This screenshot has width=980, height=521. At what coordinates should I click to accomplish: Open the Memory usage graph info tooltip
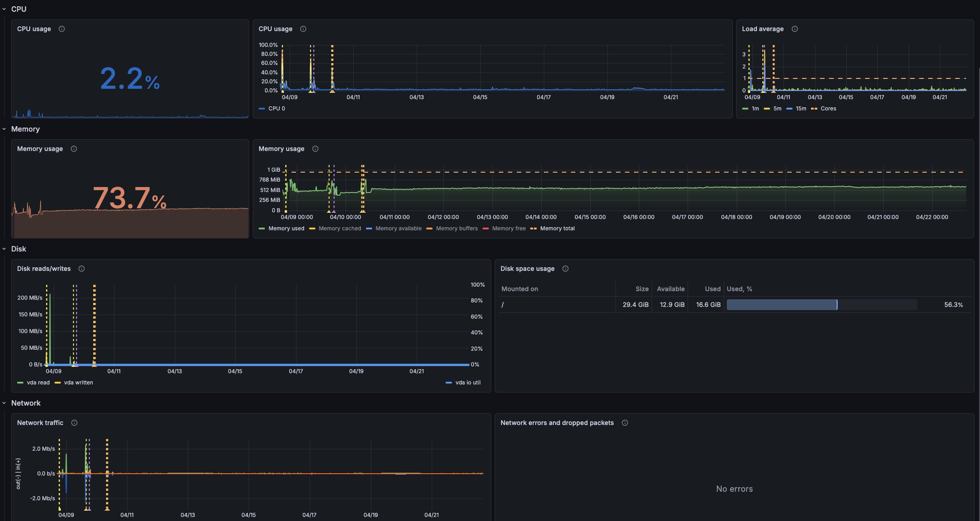[x=315, y=148]
